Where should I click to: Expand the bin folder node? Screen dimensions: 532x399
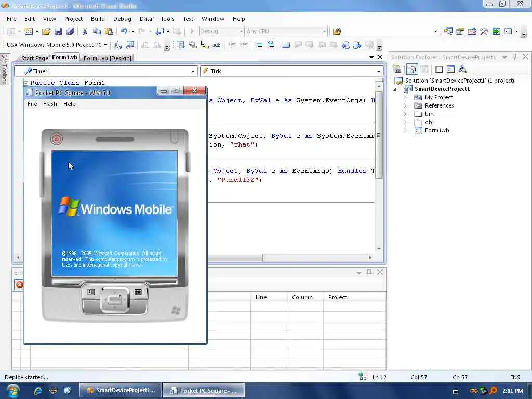(x=405, y=114)
